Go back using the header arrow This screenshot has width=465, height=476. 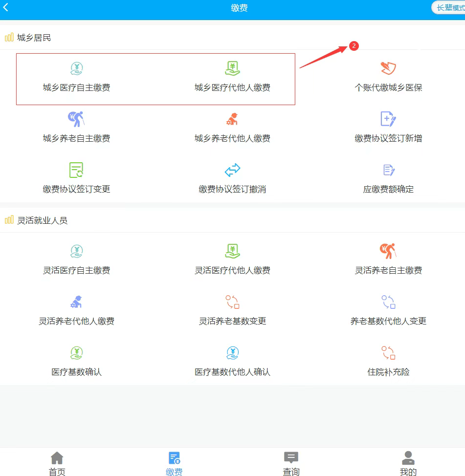point(5,7)
